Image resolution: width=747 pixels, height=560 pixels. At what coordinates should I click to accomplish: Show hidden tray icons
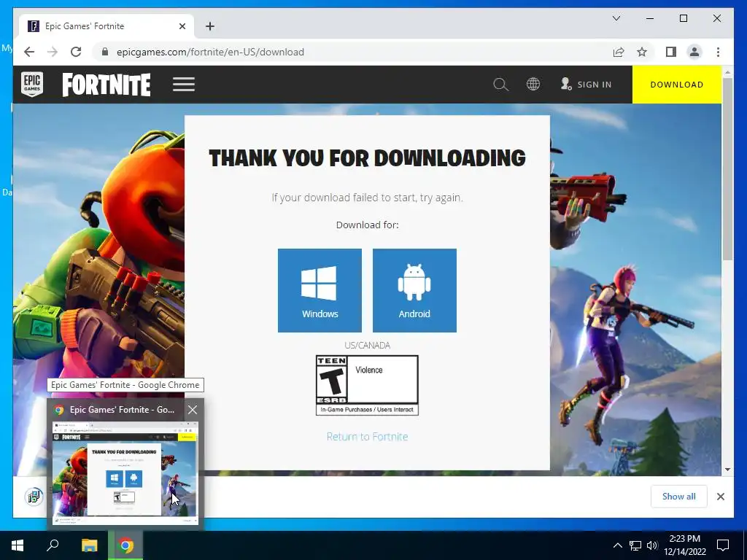tap(617, 545)
